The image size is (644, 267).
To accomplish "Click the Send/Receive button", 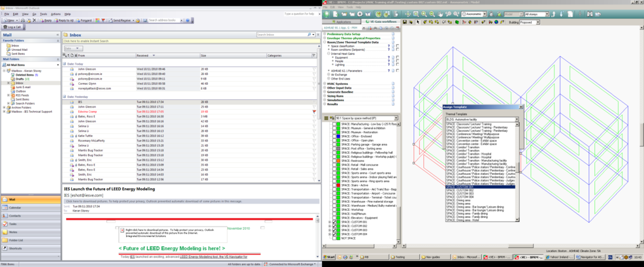I will pyautogui.click(x=120, y=20).
